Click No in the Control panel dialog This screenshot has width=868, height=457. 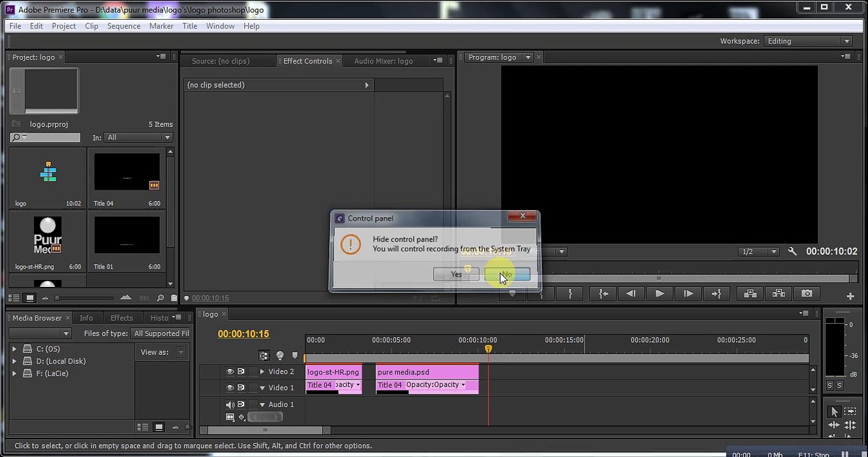pyautogui.click(x=507, y=274)
